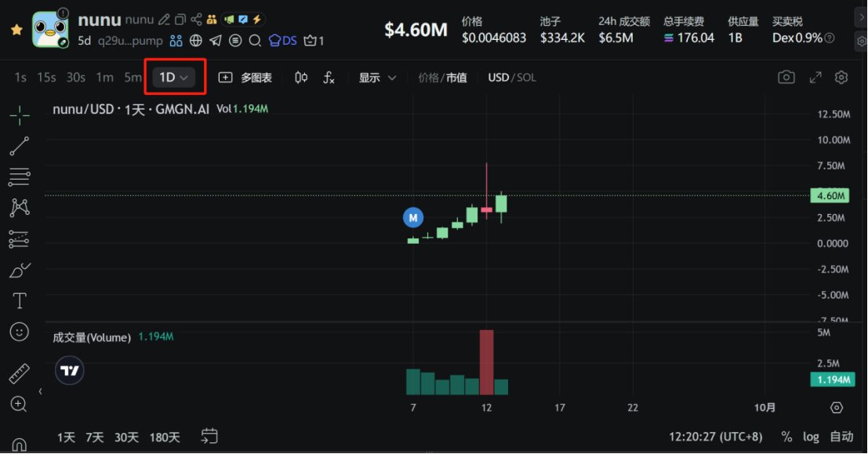The height and width of the screenshot is (454, 868).
Task: Click the pencil edit icon beside nunu
Action: click(x=164, y=20)
